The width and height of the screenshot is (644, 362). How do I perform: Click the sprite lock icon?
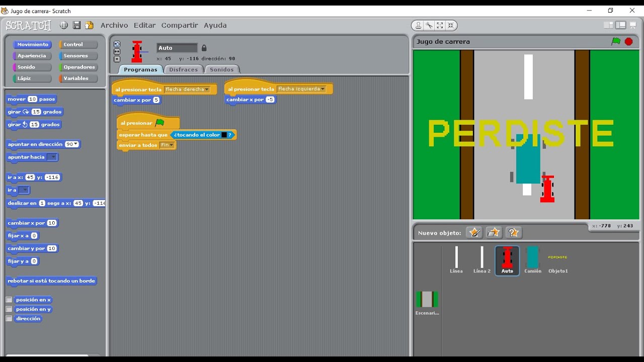coord(204,48)
